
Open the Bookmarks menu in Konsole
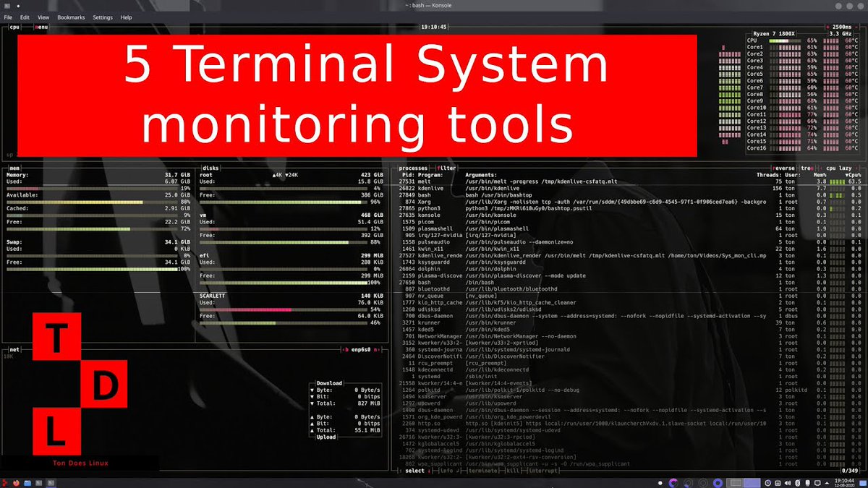pyautogui.click(x=72, y=17)
